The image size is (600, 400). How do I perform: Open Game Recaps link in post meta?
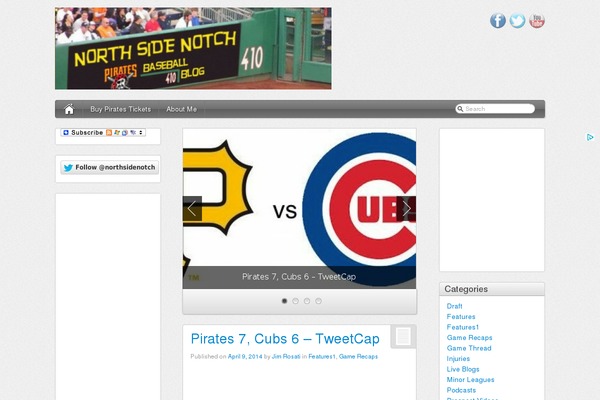358,357
